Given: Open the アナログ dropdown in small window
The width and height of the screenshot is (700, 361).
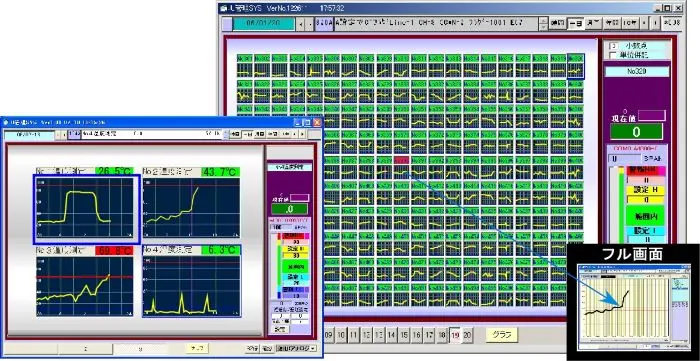Looking at the screenshot, I should click(296, 349).
